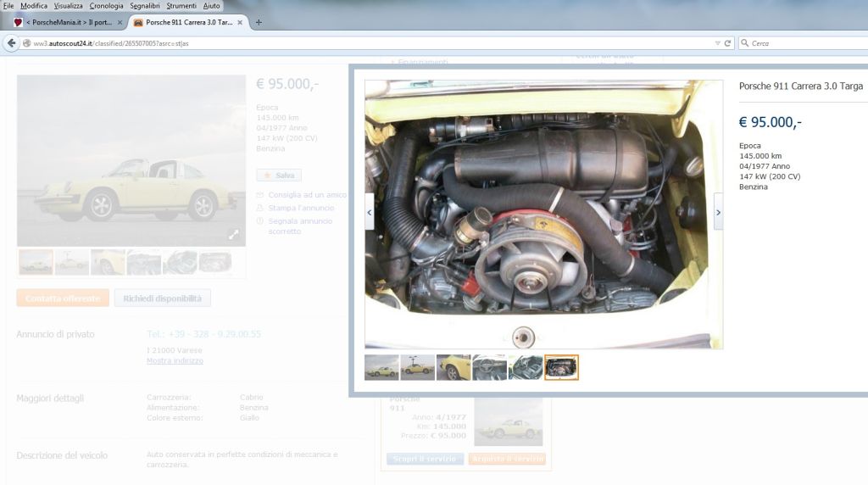Image resolution: width=868 pixels, height=485 pixels.
Task: Click the large engine photo in lightbox
Action: pos(543,215)
